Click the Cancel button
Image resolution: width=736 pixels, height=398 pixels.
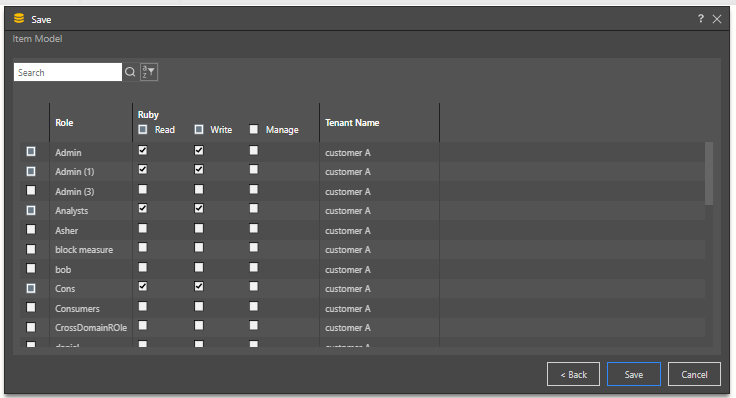pyautogui.click(x=694, y=374)
